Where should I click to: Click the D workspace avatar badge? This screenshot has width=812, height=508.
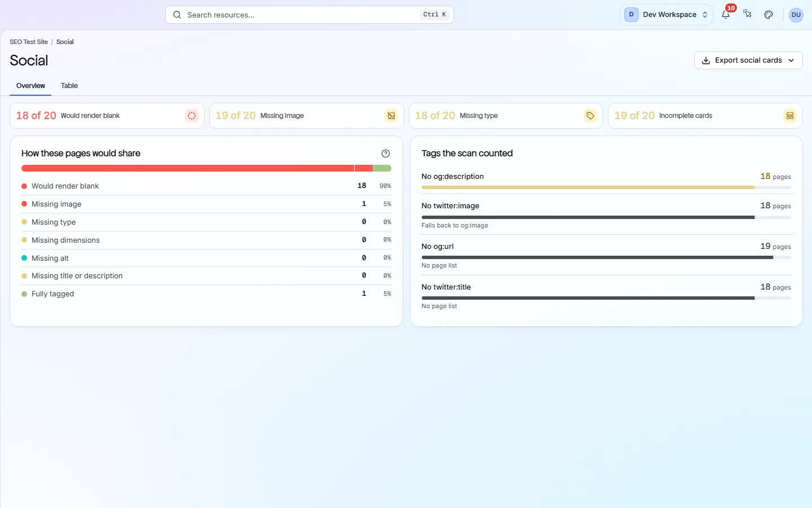[632, 15]
